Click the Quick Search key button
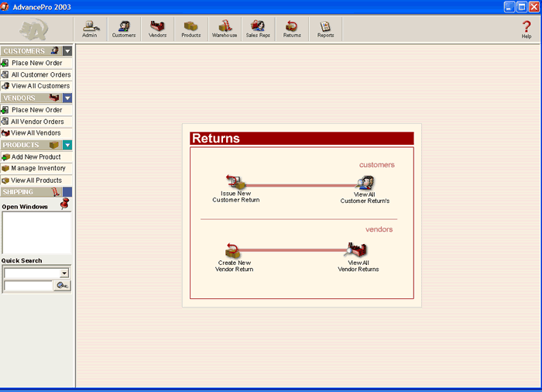This screenshot has width=542, height=392. pos(62,285)
